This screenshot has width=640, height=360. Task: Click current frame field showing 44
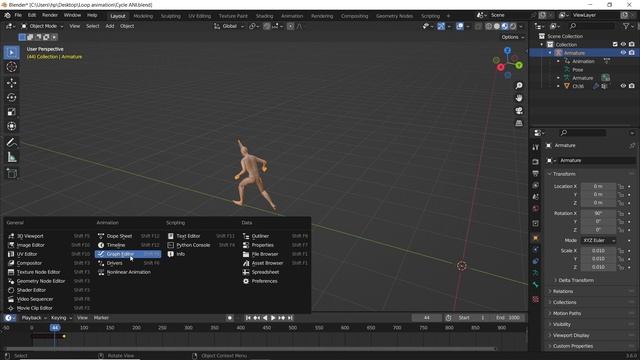pyautogui.click(x=427, y=318)
